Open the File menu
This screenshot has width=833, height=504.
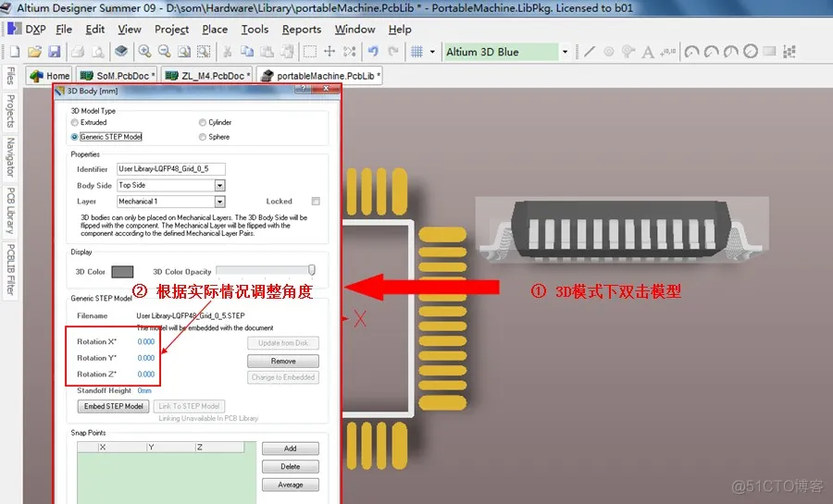(x=64, y=30)
